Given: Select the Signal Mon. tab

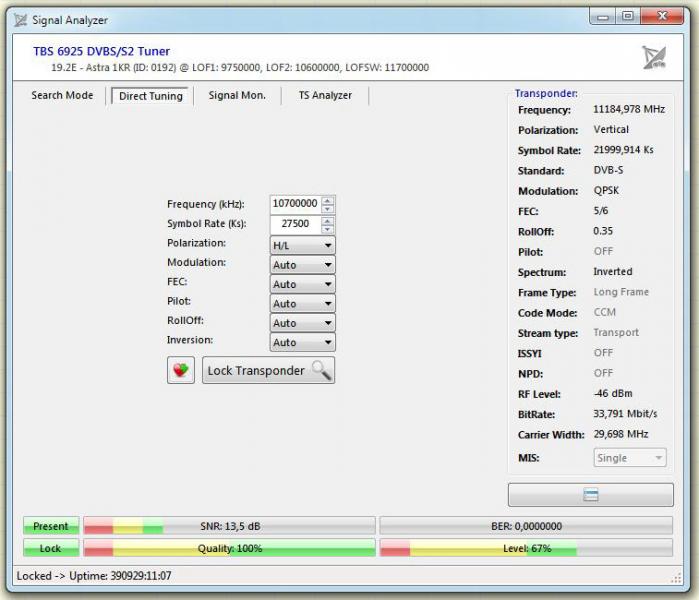Looking at the screenshot, I should pyautogui.click(x=237, y=96).
